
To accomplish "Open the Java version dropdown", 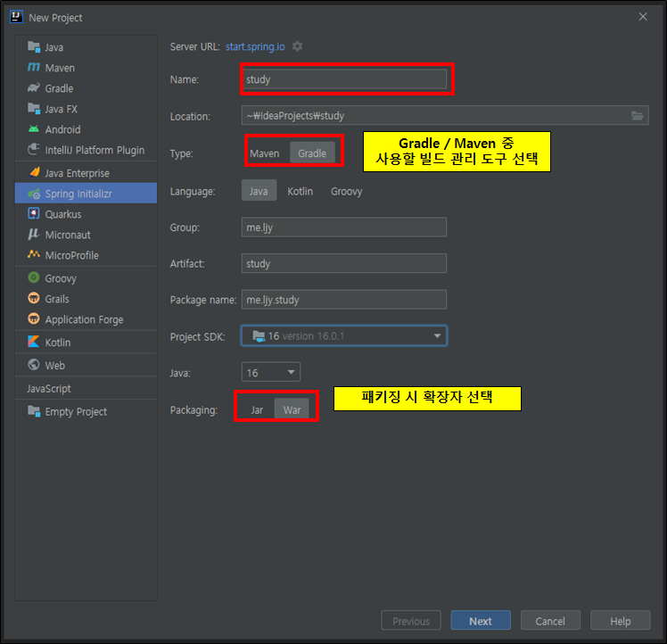I will [270, 373].
